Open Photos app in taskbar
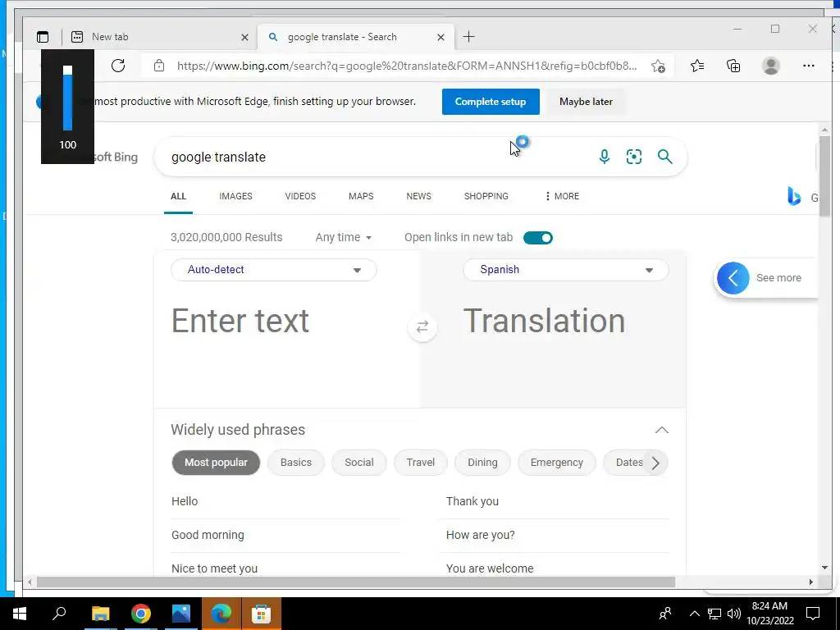The width and height of the screenshot is (840, 630). point(181,614)
